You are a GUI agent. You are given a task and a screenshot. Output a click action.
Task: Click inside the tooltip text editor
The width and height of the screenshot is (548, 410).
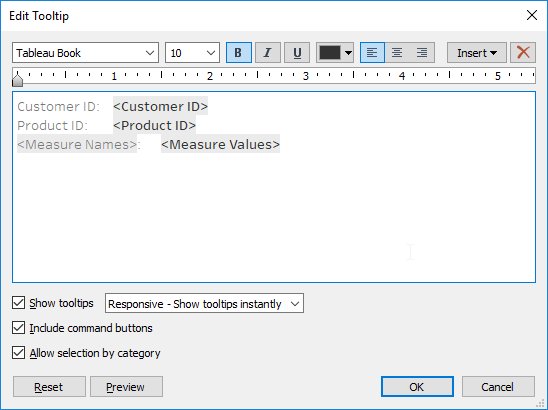[x=274, y=210]
